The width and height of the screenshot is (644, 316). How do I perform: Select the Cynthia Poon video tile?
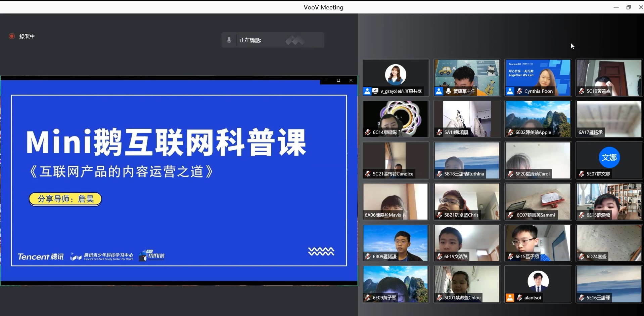point(538,78)
